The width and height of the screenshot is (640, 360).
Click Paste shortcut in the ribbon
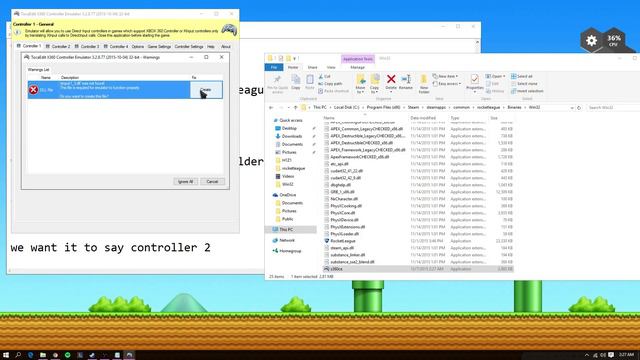click(333, 91)
